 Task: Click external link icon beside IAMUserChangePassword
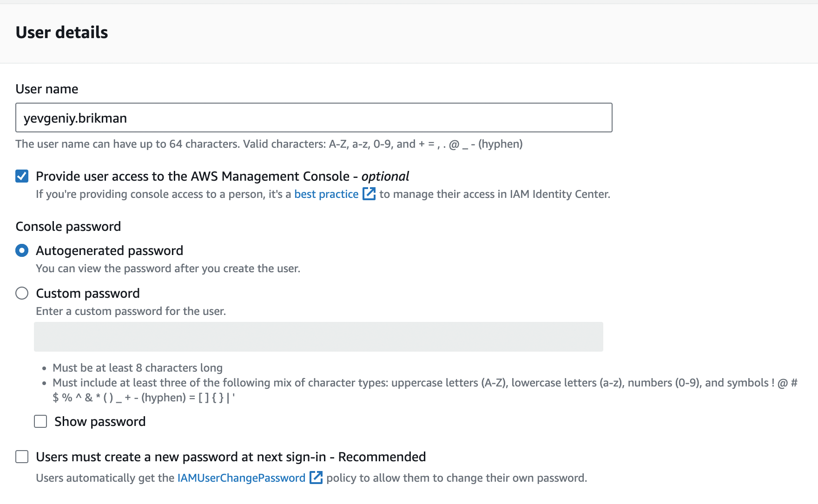pyautogui.click(x=316, y=478)
